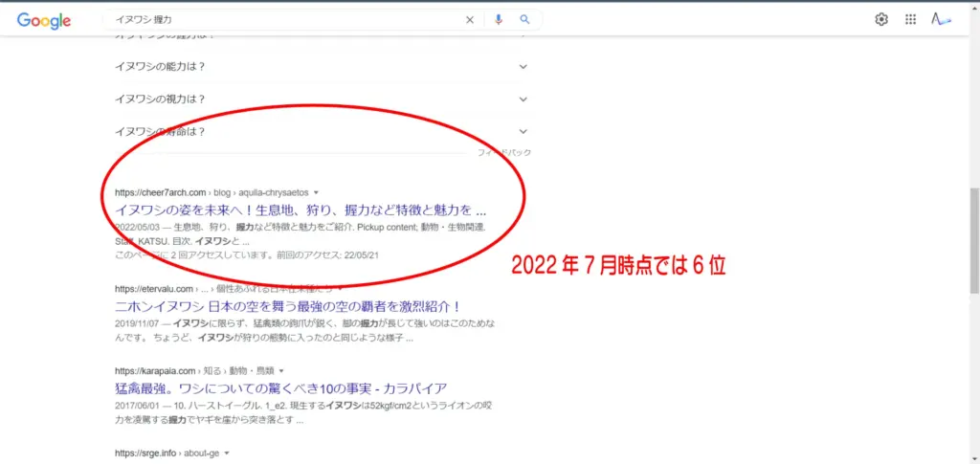Click the magnifier search button
980x464 pixels.
click(525, 20)
